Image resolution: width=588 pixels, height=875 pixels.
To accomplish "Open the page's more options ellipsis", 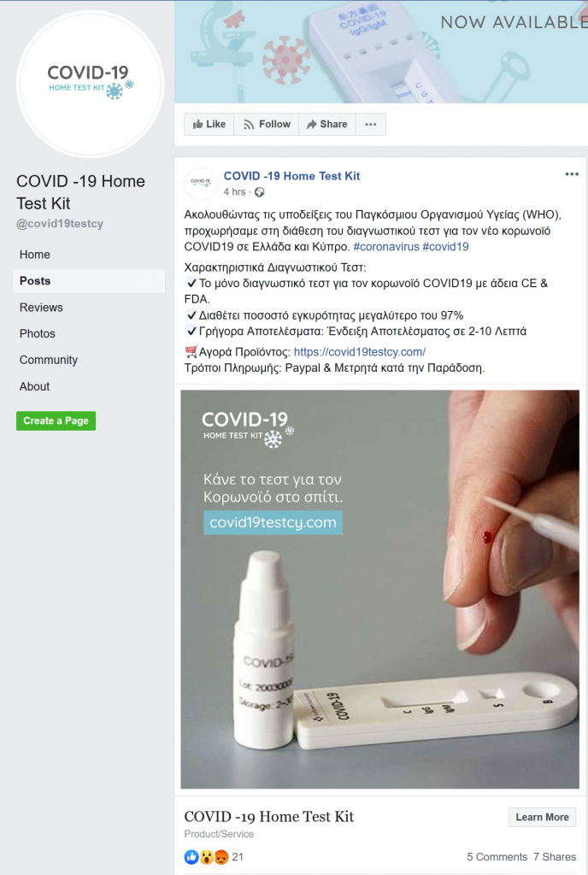I will [x=370, y=125].
